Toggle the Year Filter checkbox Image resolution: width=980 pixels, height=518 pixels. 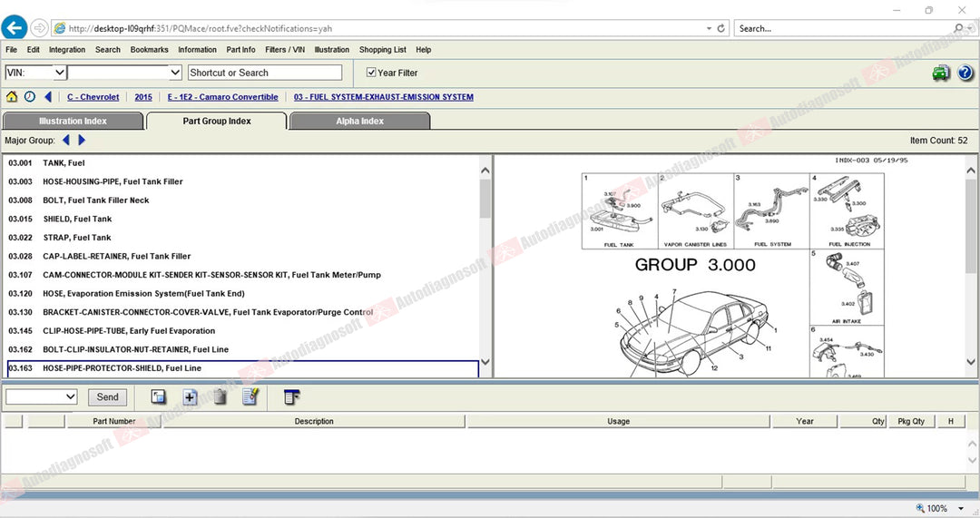coord(371,73)
